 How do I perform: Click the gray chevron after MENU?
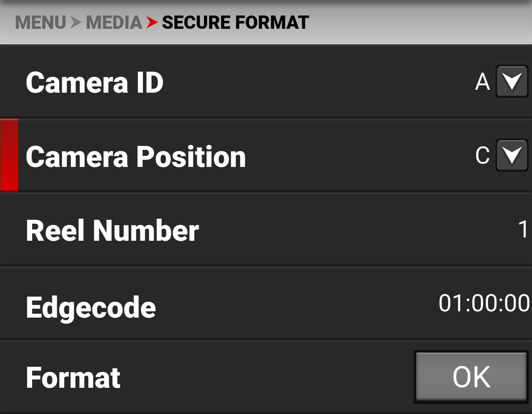76,23
